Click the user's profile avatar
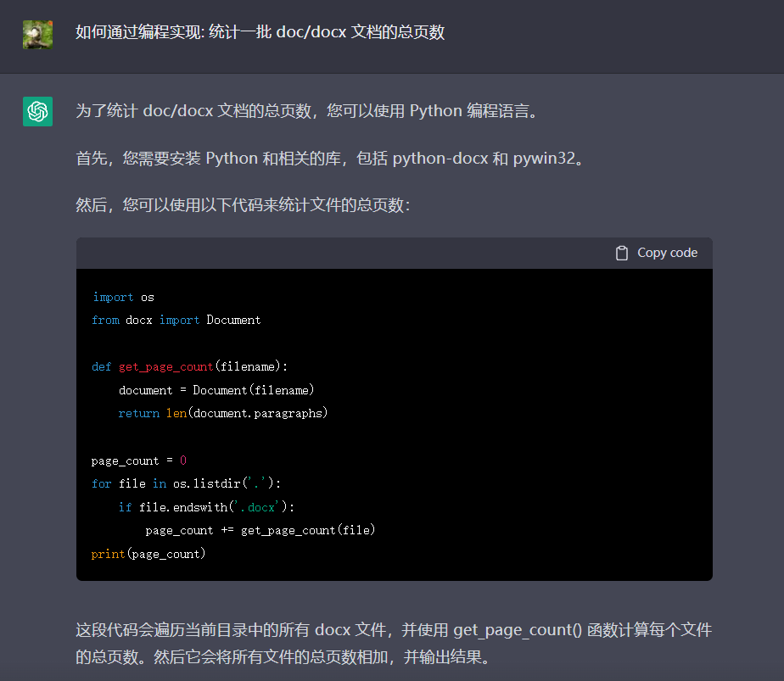This screenshot has height=681, width=784. 37,34
